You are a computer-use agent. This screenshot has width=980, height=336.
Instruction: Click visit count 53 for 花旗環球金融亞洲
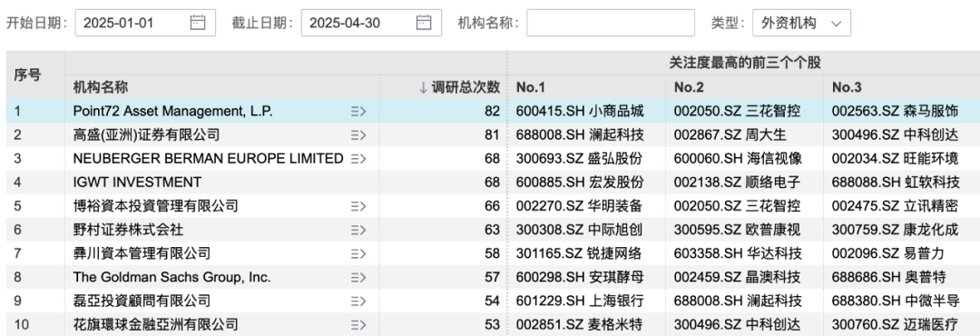click(493, 325)
